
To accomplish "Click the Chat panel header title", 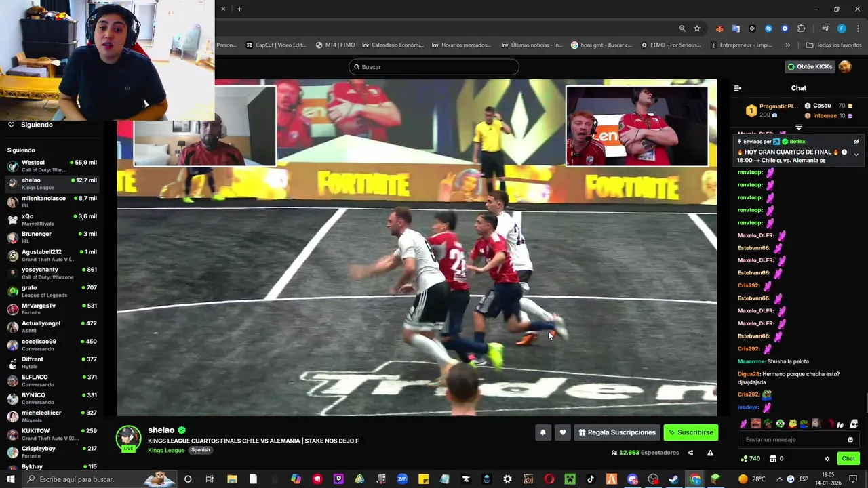I will point(799,88).
